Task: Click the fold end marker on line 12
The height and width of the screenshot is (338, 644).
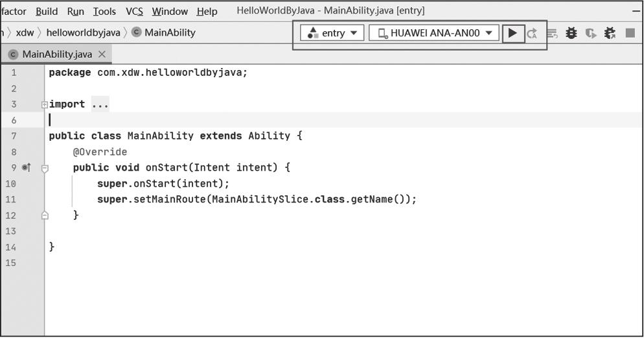Action: coord(45,215)
